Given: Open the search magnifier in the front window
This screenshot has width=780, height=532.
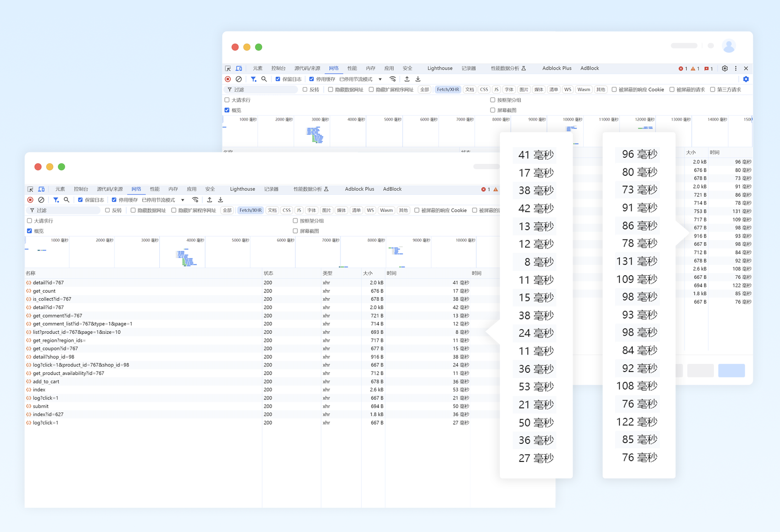Looking at the screenshot, I should point(67,200).
